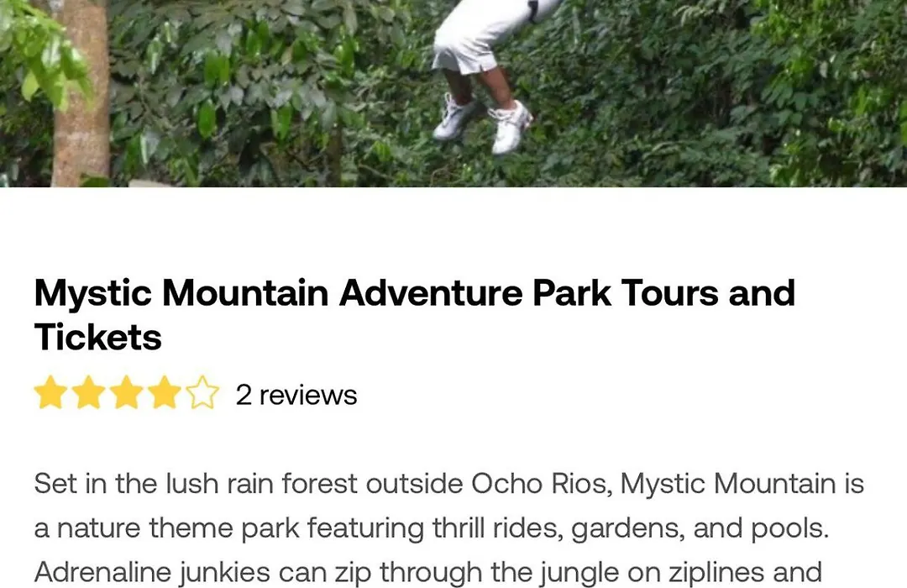The height and width of the screenshot is (588, 907).
Task: Click 'Mystic Mountain is' in the description
Action: pos(742,485)
